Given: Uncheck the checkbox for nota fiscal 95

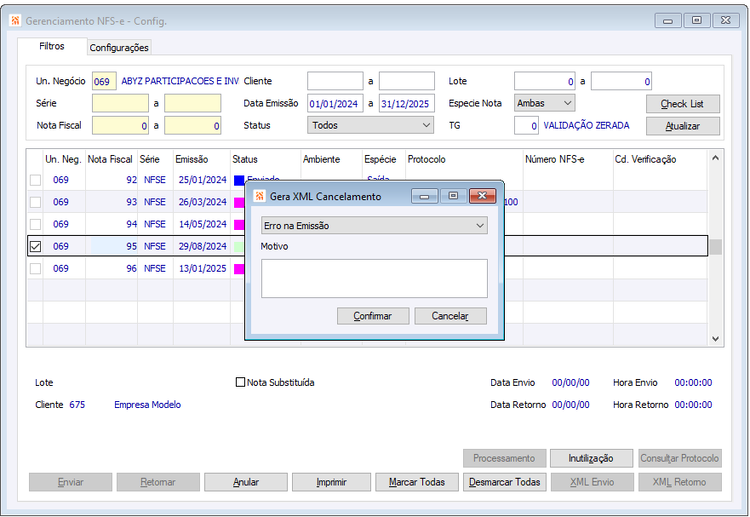Looking at the screenshot, I should pyautogui.click(x=35, y=246).
